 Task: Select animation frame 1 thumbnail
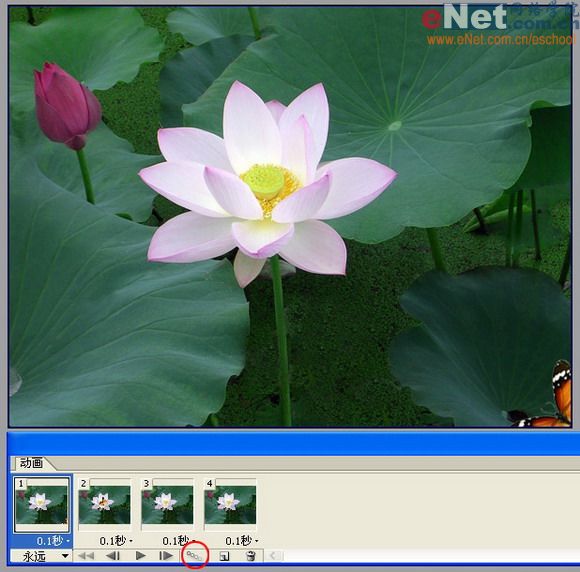pos(41,505)
